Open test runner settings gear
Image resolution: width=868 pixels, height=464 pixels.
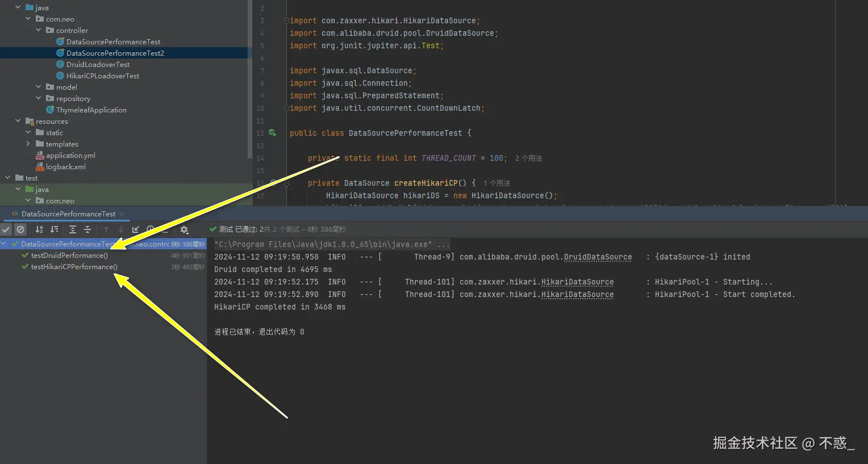[184, 229]
